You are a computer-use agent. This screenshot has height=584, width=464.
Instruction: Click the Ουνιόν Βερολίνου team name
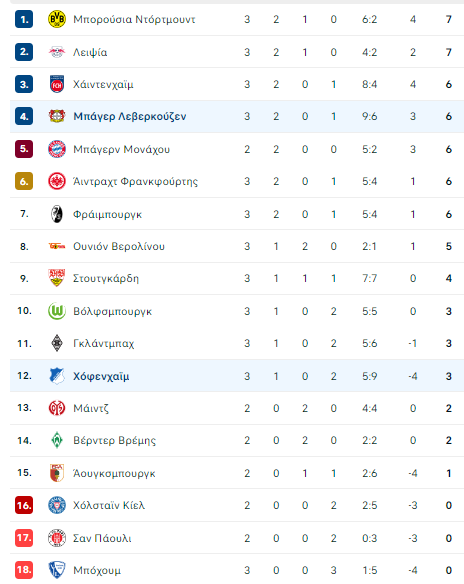pos(119,247)
